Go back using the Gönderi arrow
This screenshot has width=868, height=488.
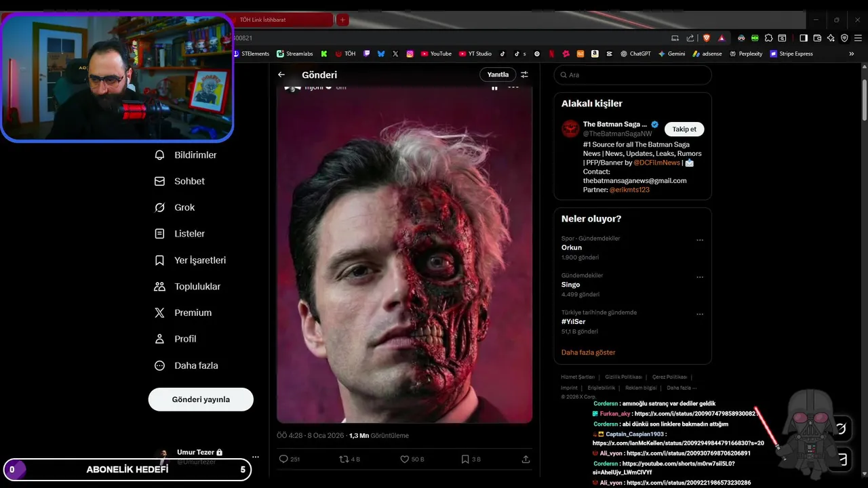[x=281, y=75]
